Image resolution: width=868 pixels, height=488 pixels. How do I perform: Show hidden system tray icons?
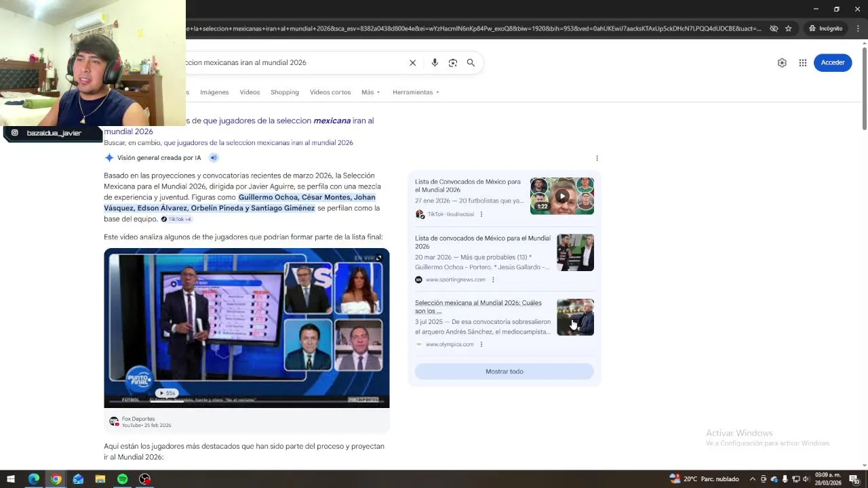(x=752, y=479)
